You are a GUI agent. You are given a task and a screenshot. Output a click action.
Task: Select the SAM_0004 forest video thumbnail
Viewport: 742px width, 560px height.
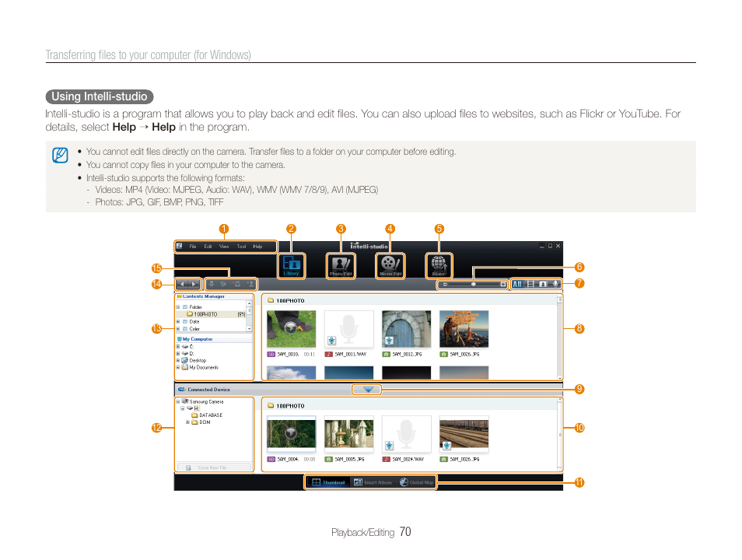point(291,434)
